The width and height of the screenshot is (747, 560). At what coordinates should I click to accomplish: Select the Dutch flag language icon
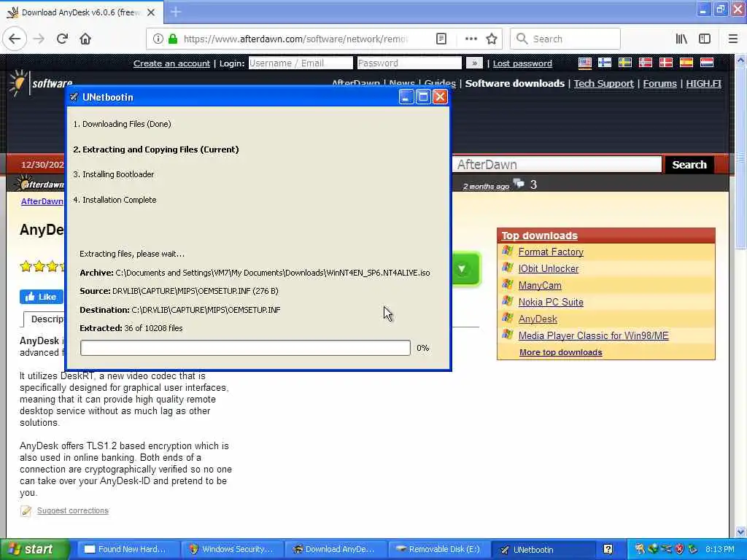click(706, 63)
